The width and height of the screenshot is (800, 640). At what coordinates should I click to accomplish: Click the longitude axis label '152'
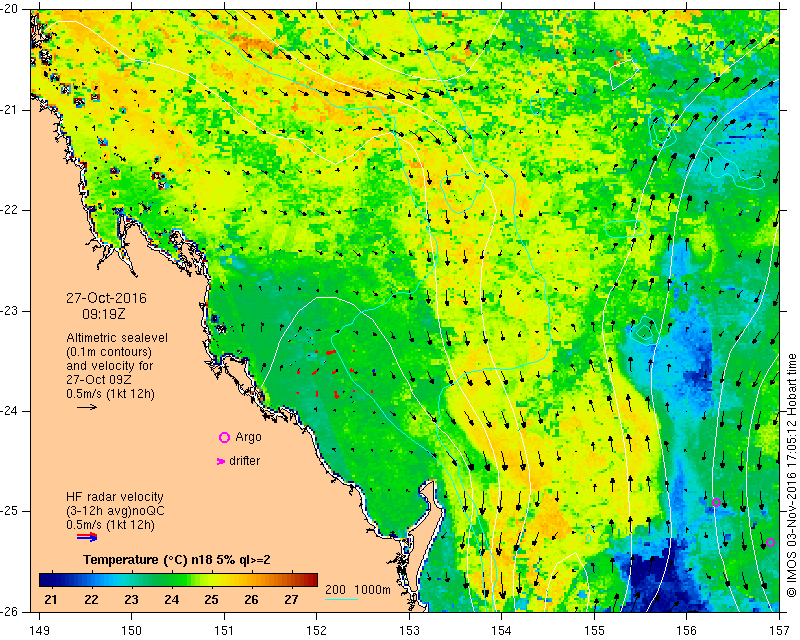[316, 631]
